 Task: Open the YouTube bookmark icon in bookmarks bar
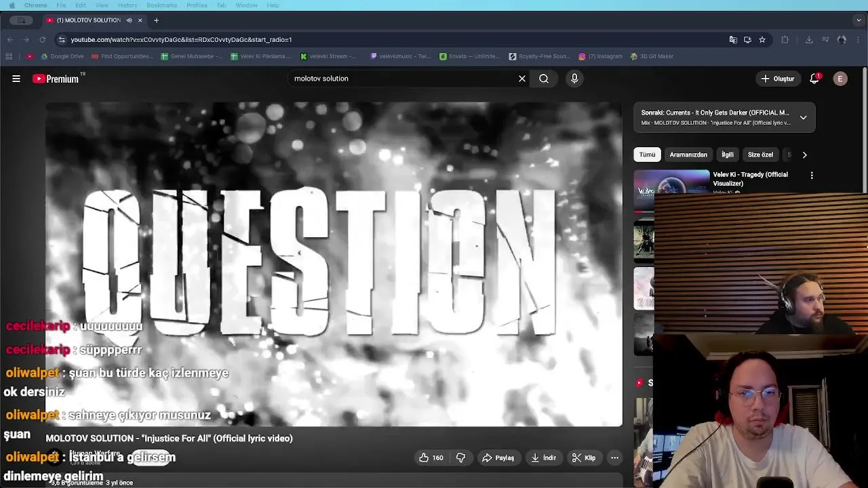[29, 56]
